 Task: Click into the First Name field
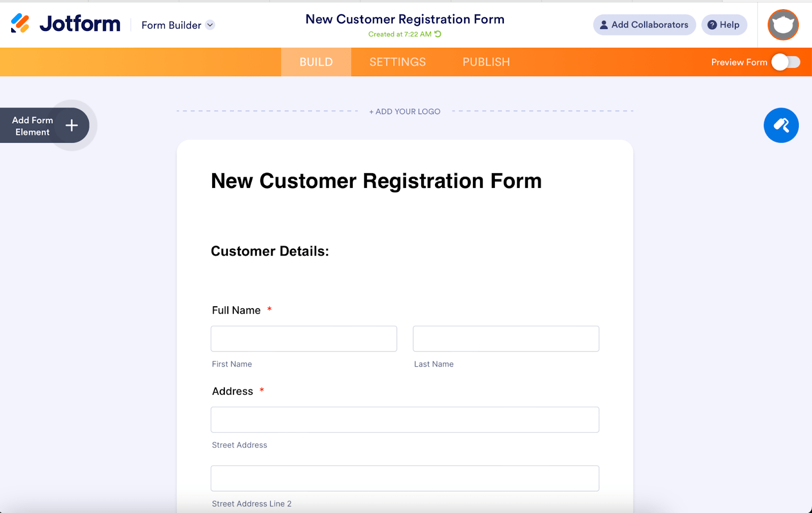click(304, 339)
